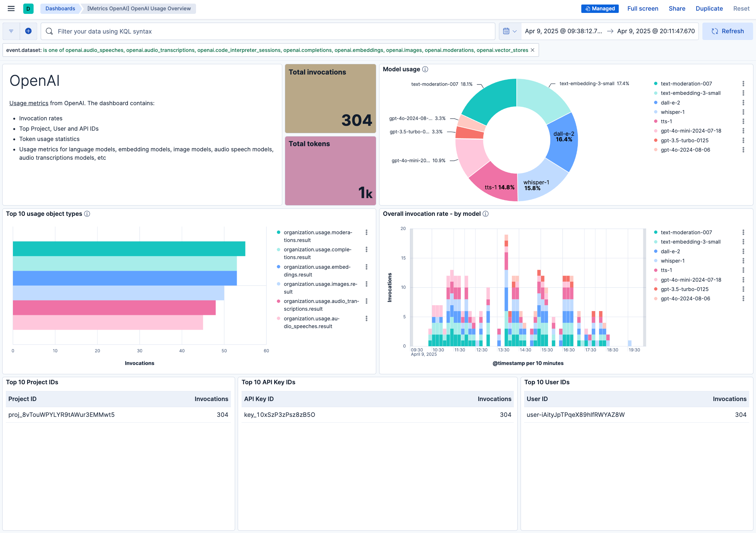This screenshot has width=756, height=533.
Task: Open the end date Apr 9 20:11 picker
Action: tap(656, 31)
